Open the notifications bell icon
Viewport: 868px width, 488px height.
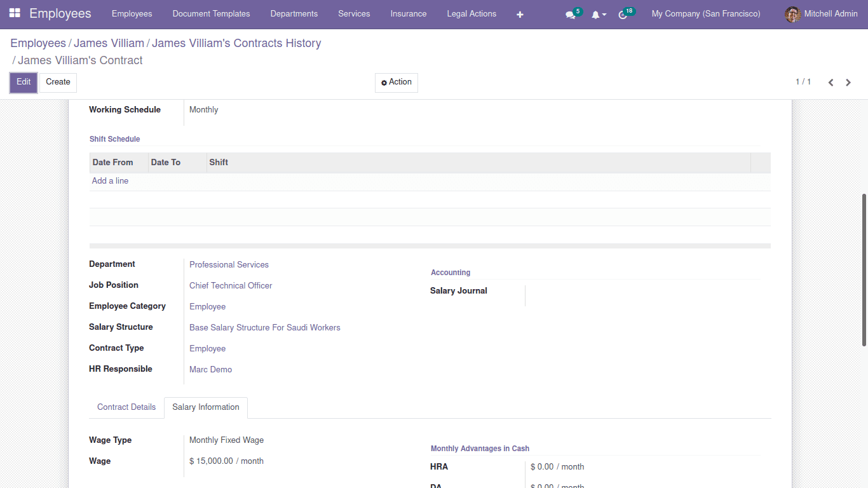tap(595, 14)
